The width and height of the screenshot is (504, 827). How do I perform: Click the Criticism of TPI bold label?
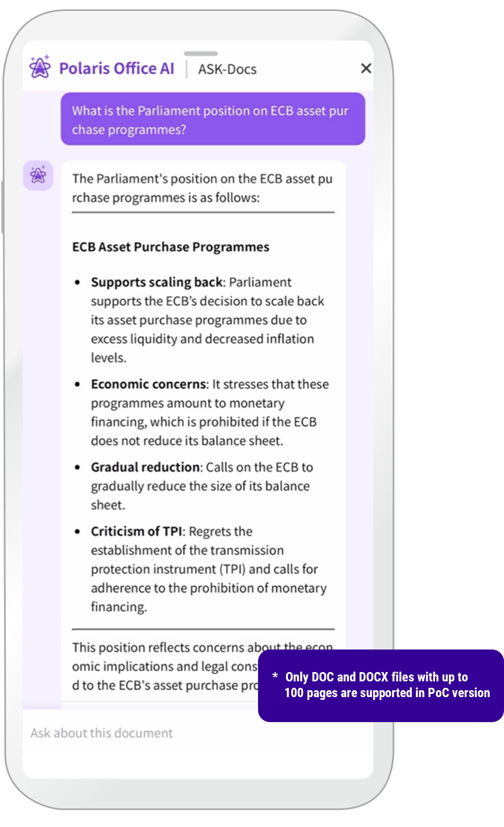(137, 531)
